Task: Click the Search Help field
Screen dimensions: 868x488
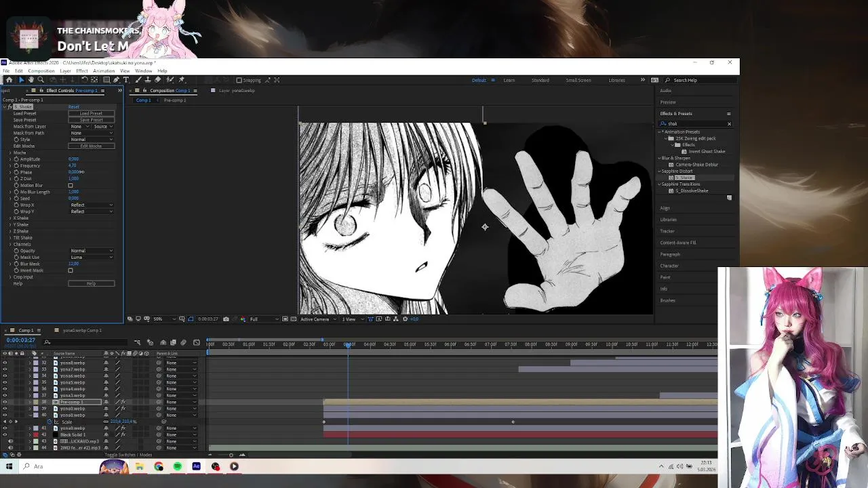Action: coord(698,80)
